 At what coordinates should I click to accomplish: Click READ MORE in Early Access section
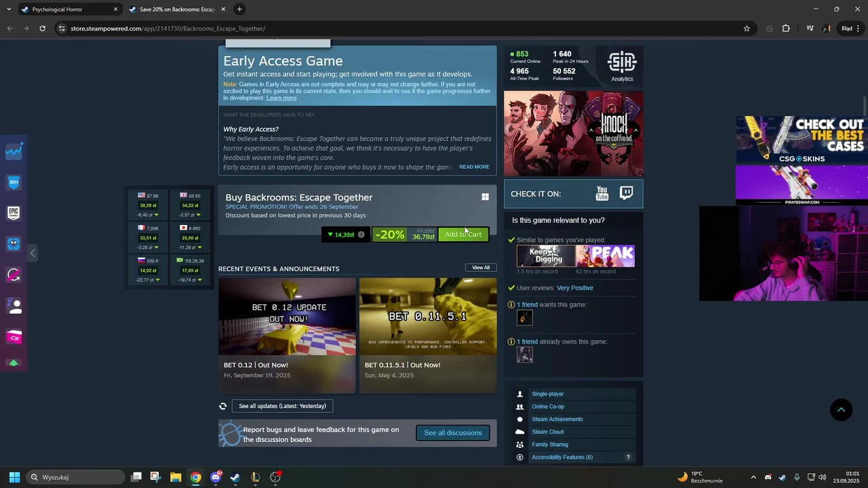pyautogui.click(x=474, y=167)
